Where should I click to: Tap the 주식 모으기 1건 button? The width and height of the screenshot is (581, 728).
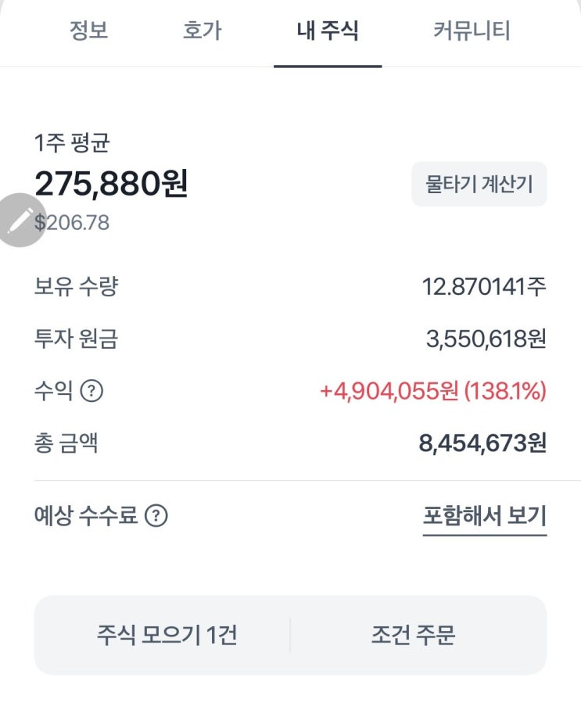[x=167, y=635]
